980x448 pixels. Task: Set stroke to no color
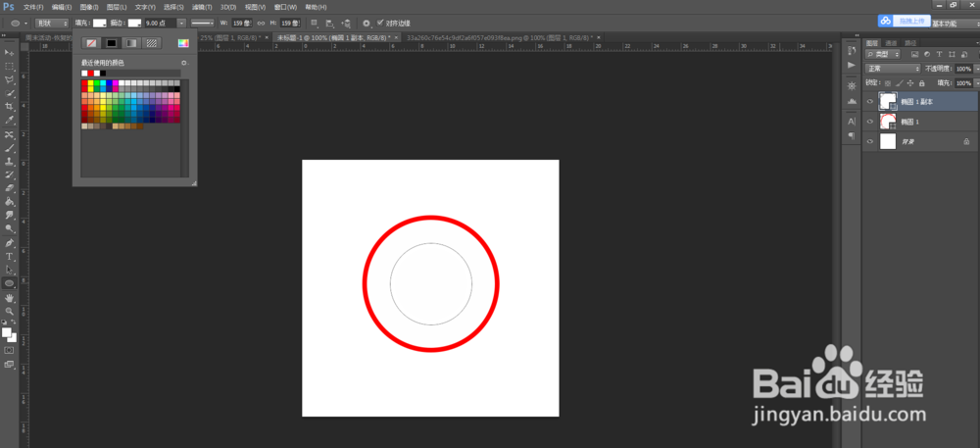point(91,43)
